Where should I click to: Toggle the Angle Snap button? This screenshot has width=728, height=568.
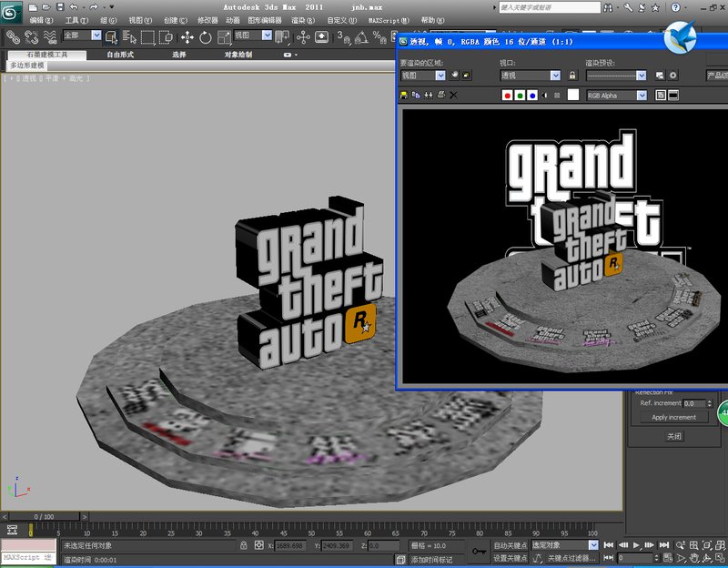tap(361, 36)
